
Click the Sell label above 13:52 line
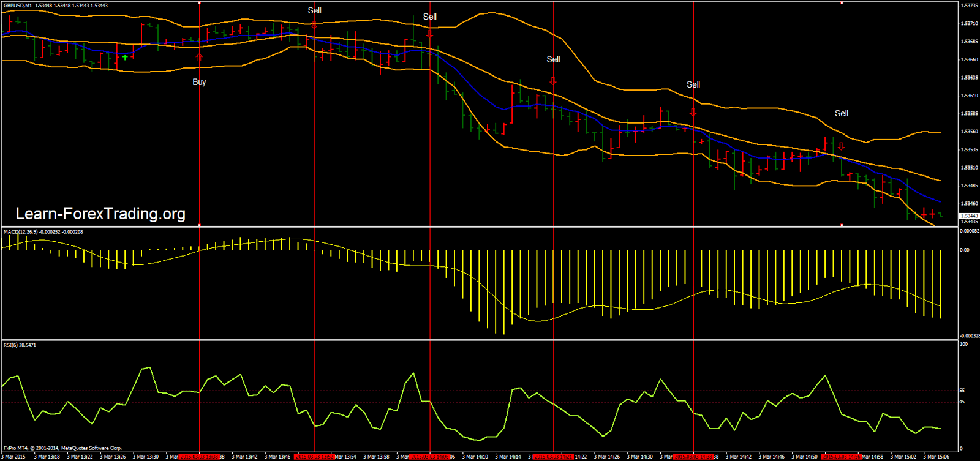(314, 10)
